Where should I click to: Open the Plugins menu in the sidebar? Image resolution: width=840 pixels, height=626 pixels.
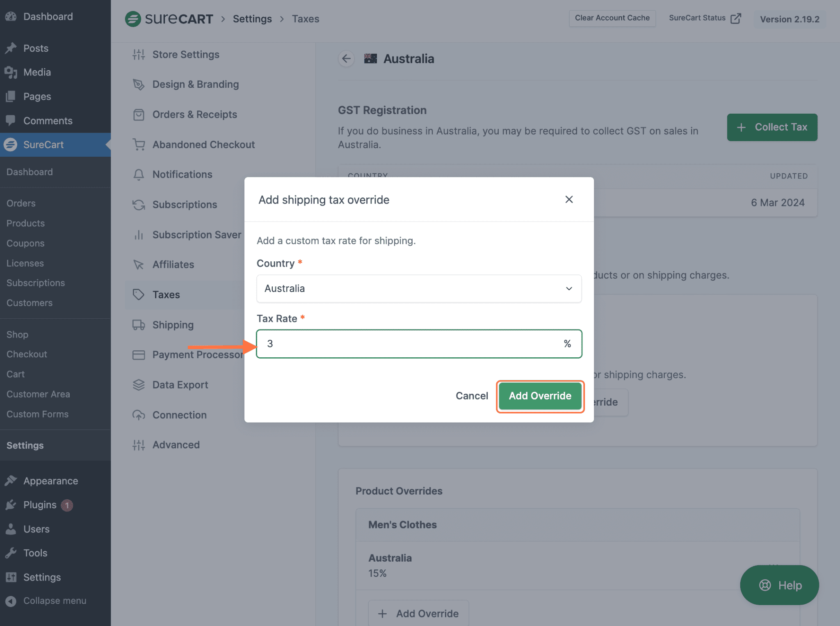point(39,505)
